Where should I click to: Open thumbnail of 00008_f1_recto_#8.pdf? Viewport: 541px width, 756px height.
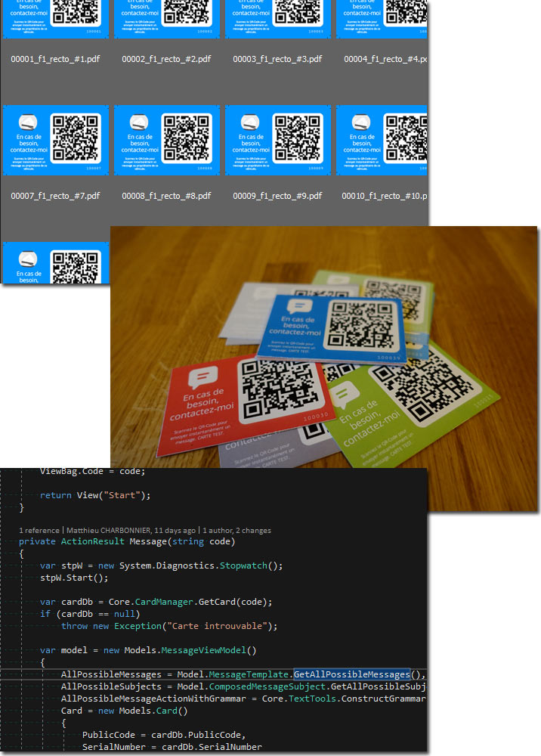point(167,141)
